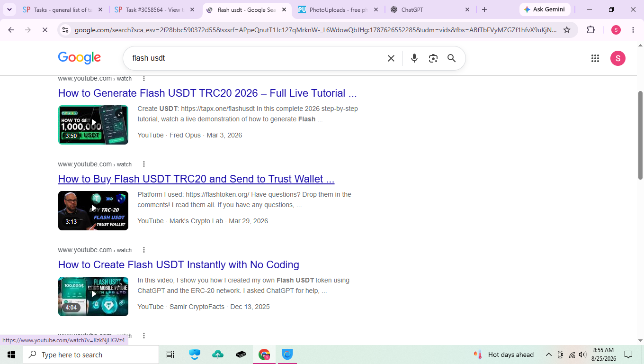This screenshot has width=644, height=364.
Task: Open options for the Create Flash USDT result
Action: tap(144, 250)
